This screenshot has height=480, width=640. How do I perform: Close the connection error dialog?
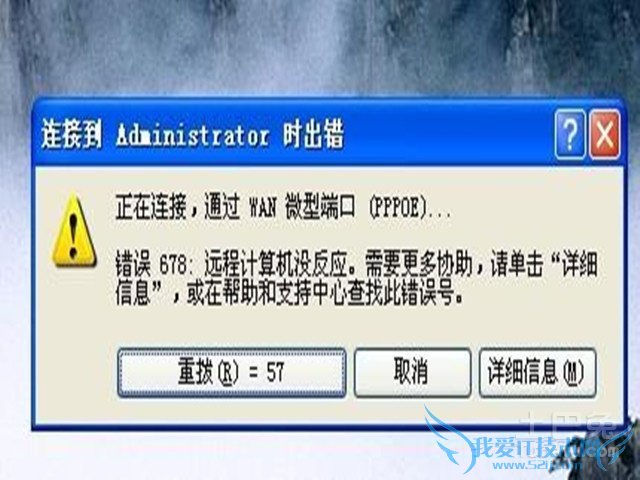pyautogui.click(x=605, y=134)
